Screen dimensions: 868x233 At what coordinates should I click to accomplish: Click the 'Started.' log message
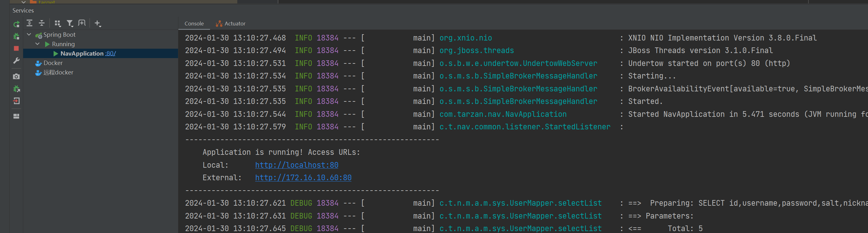point(645,101)
